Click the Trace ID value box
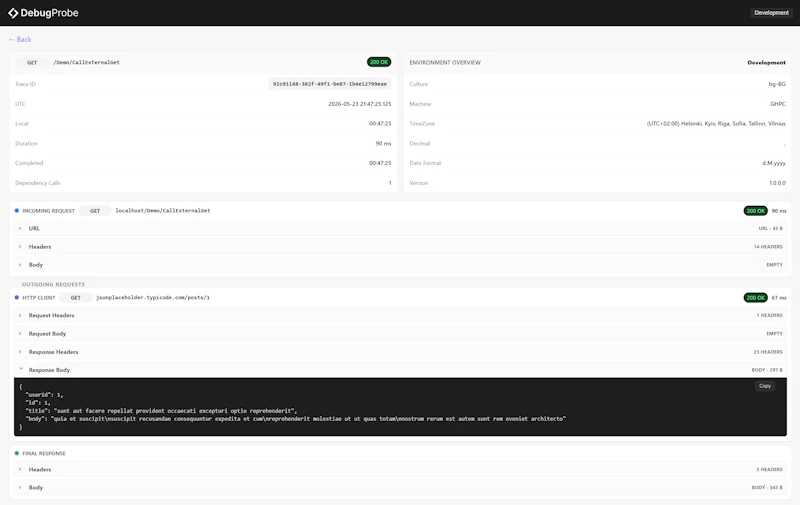Screen dimensions: 800x505 (x=330, y=84)
